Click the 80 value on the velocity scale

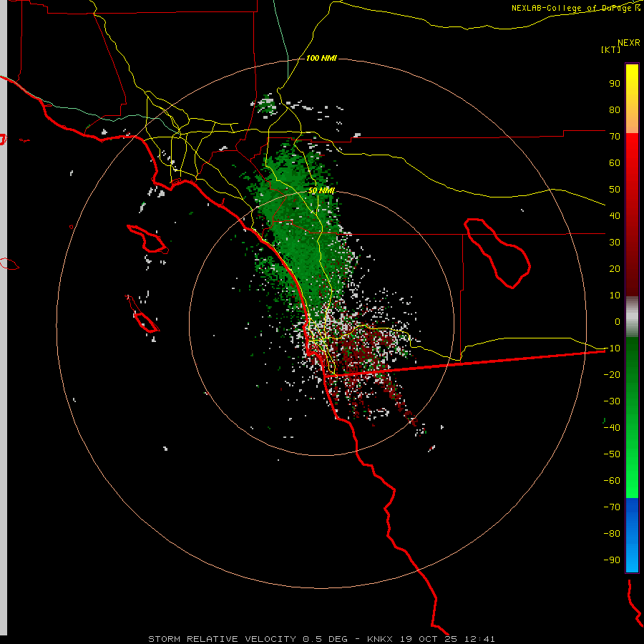[615, 110]
